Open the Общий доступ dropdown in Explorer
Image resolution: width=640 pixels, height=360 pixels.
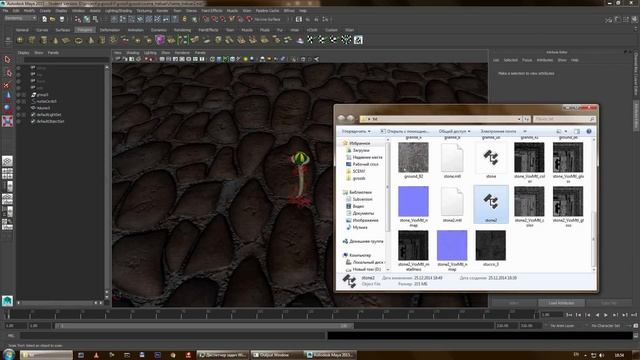(x=454, y=131)
